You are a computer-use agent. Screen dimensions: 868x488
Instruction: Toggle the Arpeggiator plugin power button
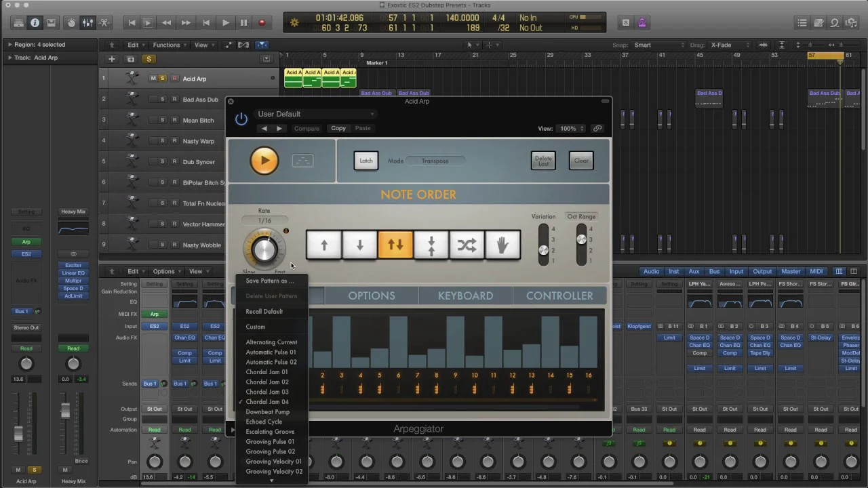coord(241,119)
